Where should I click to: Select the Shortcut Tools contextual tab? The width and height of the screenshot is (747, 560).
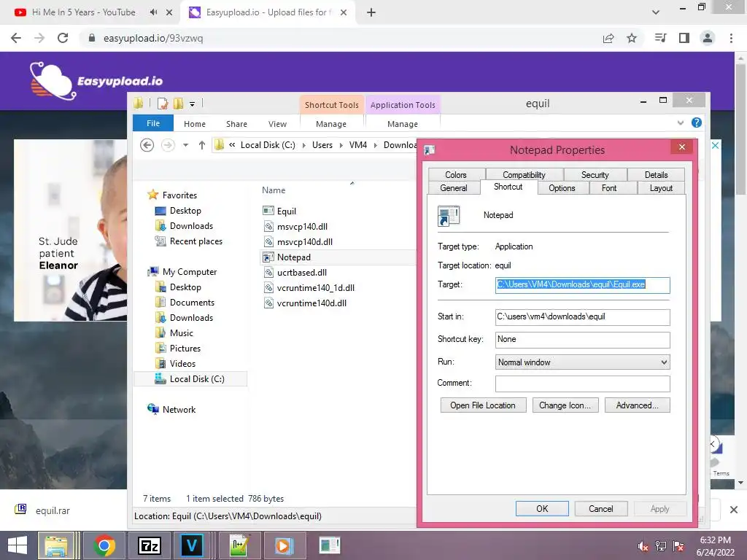tap(332, 105)
